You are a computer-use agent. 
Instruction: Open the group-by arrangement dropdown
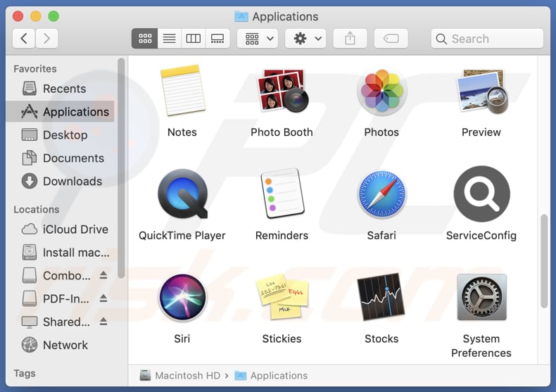click(x=258, y=38)
